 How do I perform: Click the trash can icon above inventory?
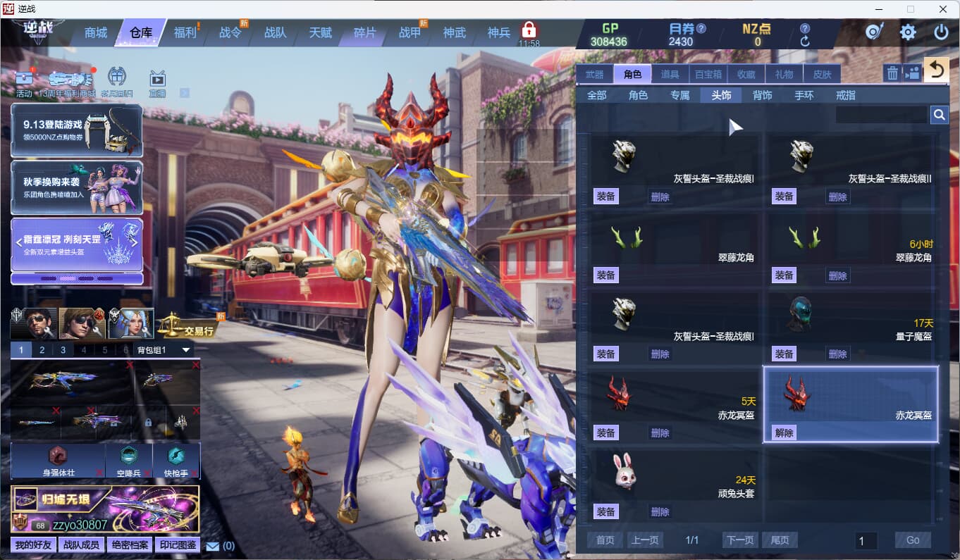(x=892, y=73)
